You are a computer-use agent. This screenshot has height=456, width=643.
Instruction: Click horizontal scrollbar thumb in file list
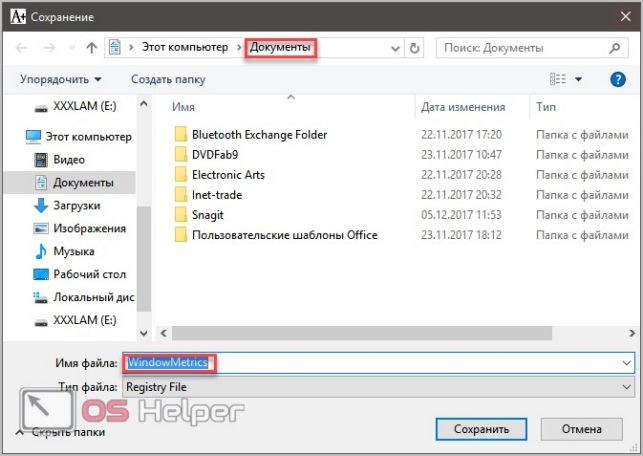pos(362,333)
